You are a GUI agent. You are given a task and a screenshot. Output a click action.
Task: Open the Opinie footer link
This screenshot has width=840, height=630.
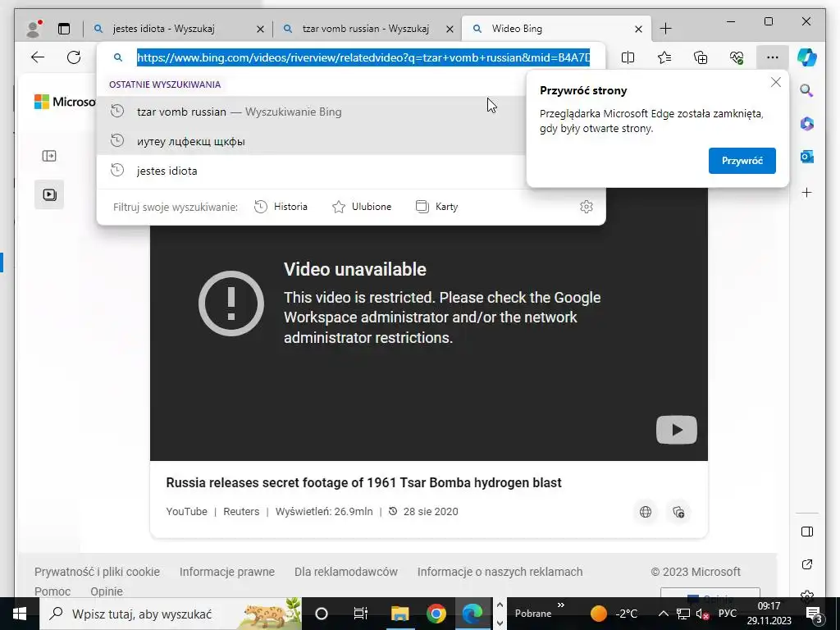(107, 591)
